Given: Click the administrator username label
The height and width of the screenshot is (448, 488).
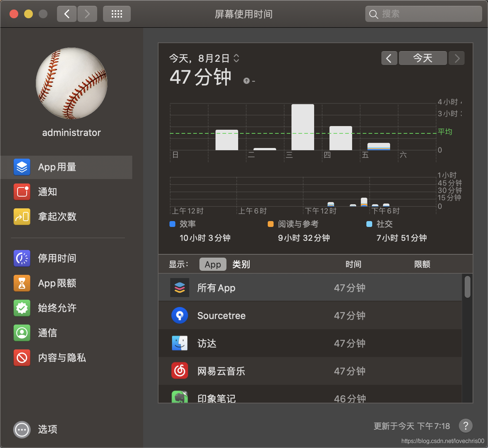Looking at the screenshot, I should (x=72, y=133).
